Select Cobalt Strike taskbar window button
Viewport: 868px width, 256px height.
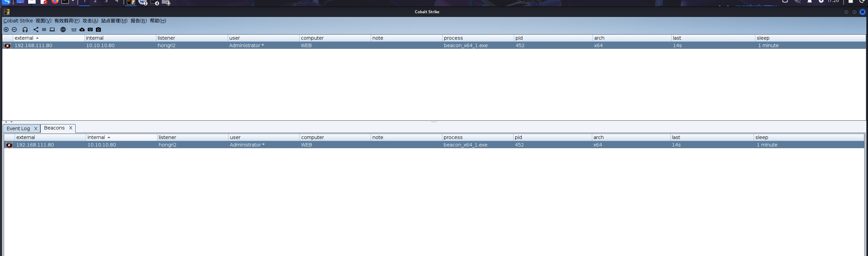pos(131,2)
